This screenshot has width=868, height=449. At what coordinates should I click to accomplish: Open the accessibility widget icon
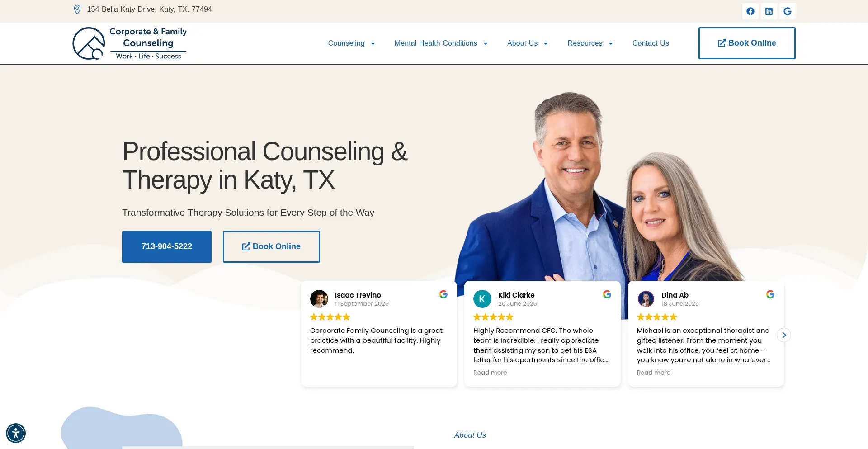tap(16, 433)
